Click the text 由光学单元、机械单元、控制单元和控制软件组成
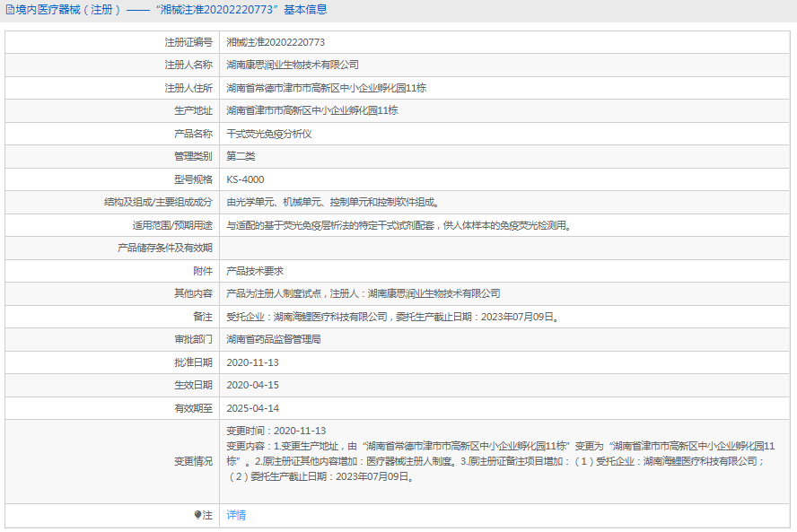 (333, 202)
